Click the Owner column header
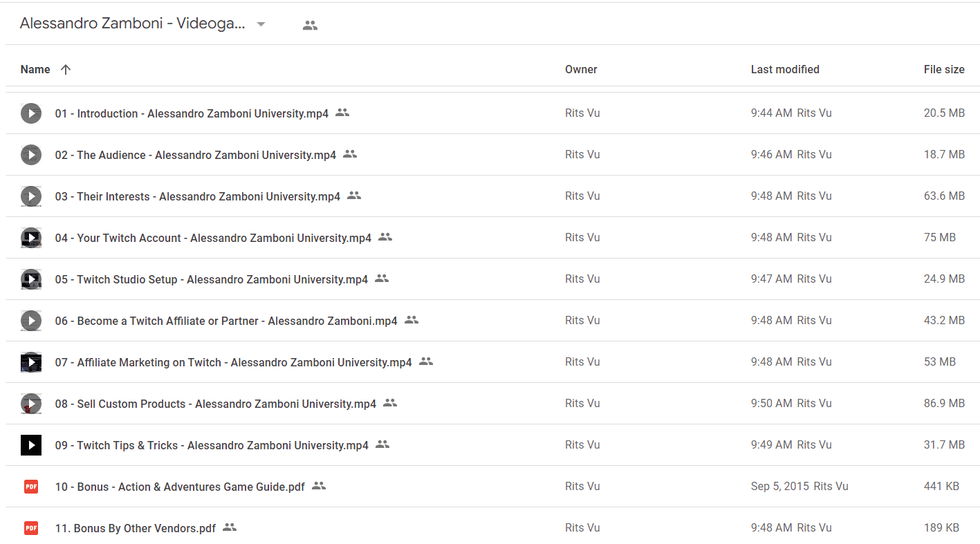This screenshot has width=980, height=544. pyautogui.click(x=581, y=69)
